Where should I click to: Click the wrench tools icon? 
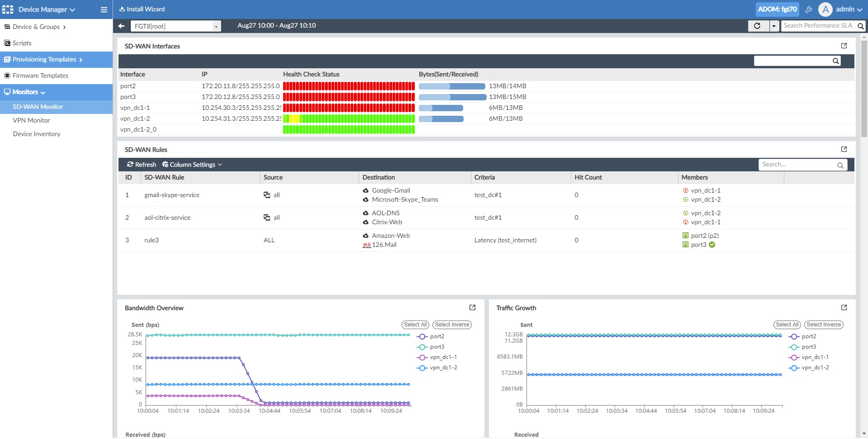[809, 9]
